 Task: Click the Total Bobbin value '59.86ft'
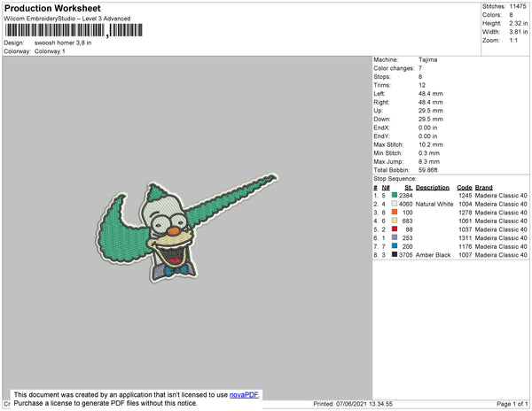pyautogui.click(x=428, y=170)
